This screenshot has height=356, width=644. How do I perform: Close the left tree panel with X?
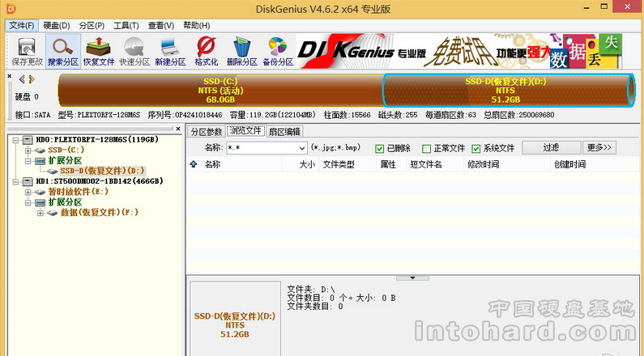point(178,129)
